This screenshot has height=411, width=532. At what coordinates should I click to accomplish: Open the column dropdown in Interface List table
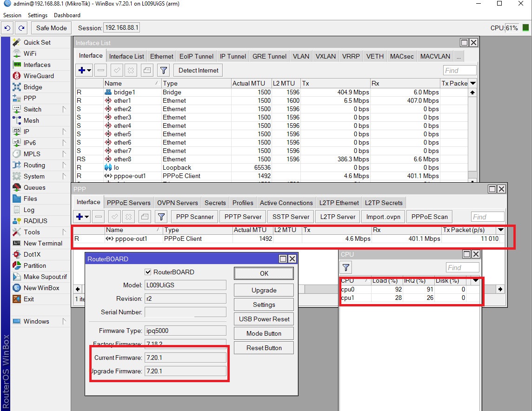coord(473,83)
